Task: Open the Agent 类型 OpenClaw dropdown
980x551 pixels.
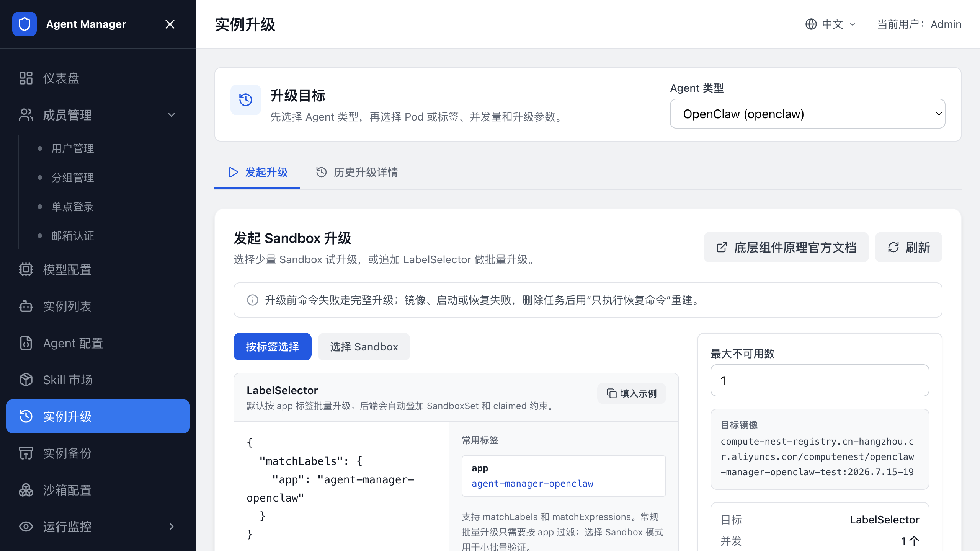Action: click(x=807, y=114)
